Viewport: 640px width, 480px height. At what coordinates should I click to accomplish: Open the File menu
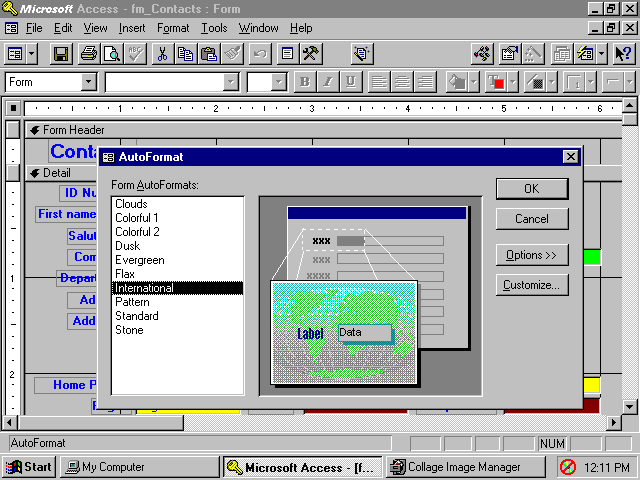tap(34, 28)
